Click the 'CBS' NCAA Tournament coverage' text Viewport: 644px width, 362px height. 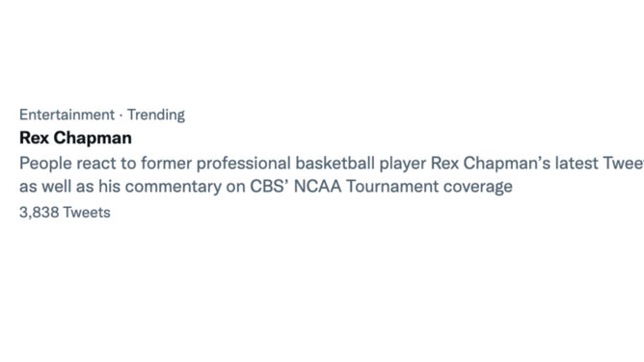tap(381, 187)
